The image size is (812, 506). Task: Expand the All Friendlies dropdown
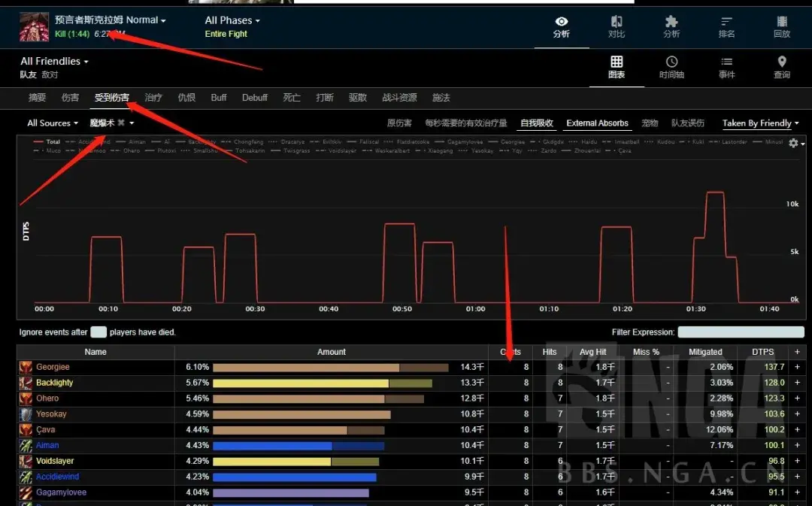(54, 62)
